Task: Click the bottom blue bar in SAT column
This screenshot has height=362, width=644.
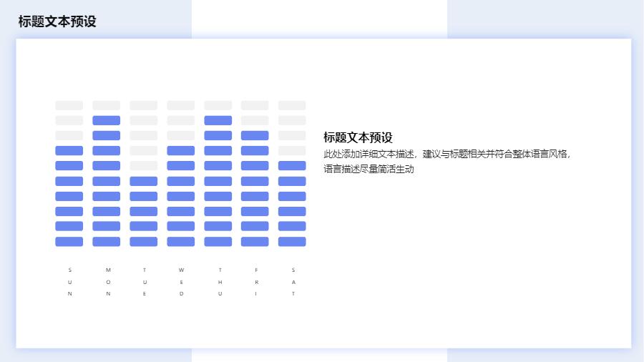Action: [x=292, y=242]
